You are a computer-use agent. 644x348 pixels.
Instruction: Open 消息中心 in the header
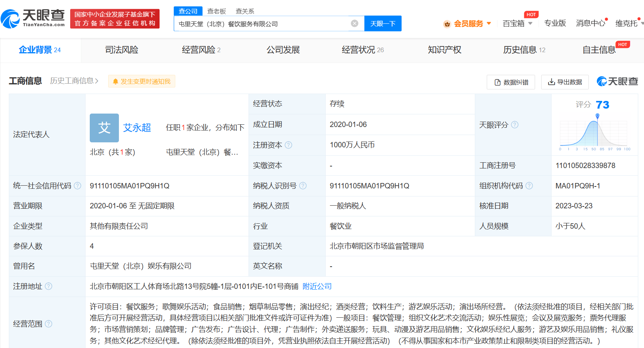(x=590, y=23)
